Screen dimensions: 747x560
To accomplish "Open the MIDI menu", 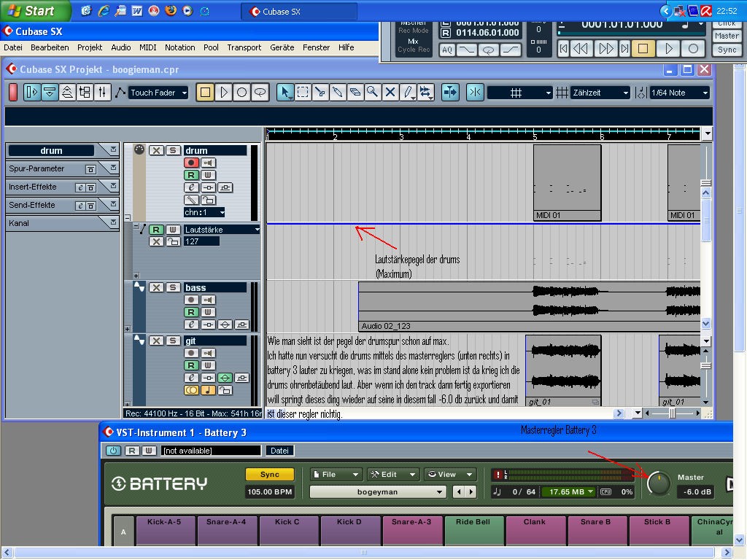I will (x=147, y=47).
